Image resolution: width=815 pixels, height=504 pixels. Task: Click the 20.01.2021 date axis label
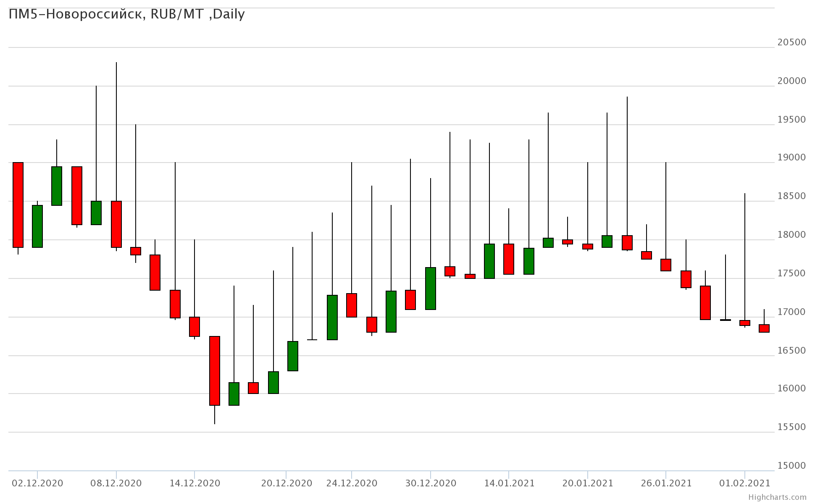[x=587, y=483]
